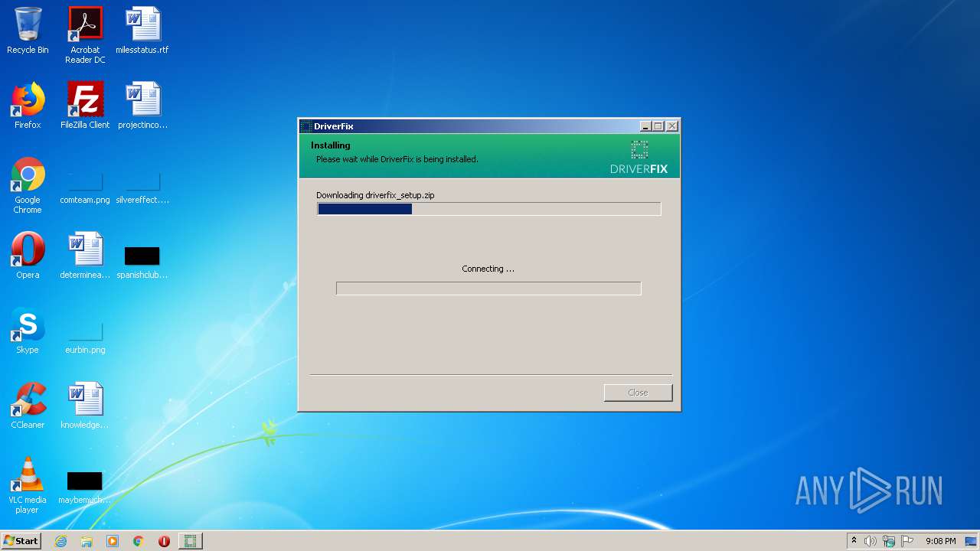Image resolution: width=980 pixels, height=551 pixels.
Task: Click the 'Installing' header text
Action: [x=331, y=145]
